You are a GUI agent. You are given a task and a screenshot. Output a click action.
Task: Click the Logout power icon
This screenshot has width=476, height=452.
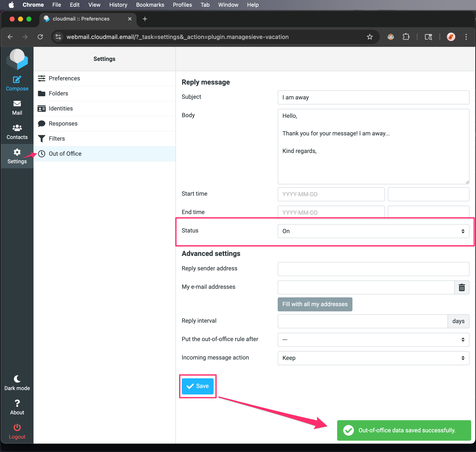(17, 428)
